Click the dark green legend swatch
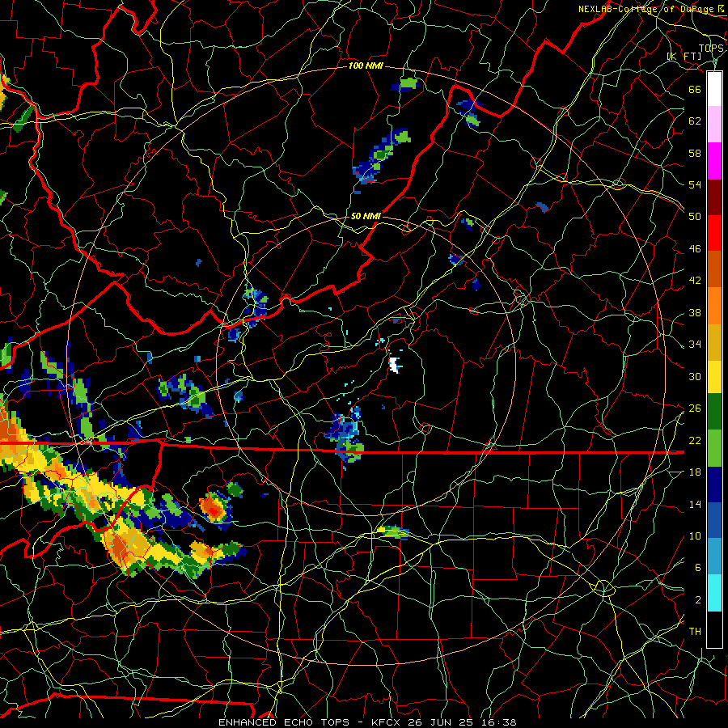This screenshot has width=728, height=728. (714, 412)
